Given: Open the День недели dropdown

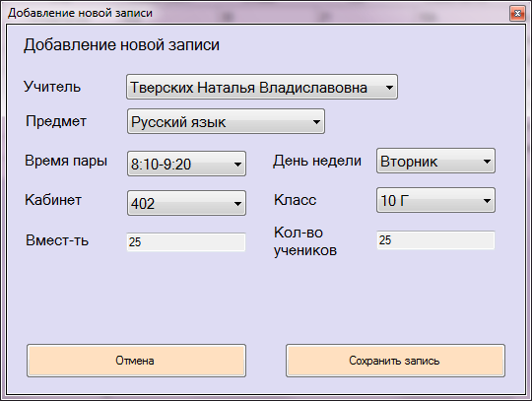Looking at the screenshot, I should click(435, 161).
